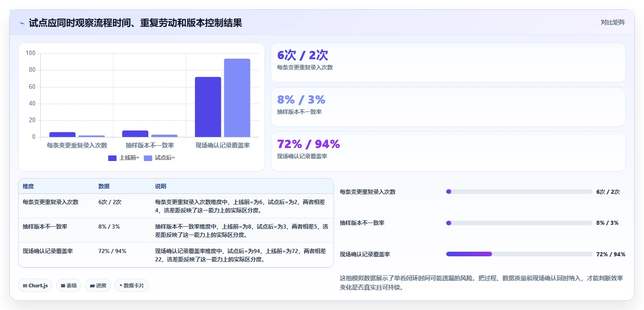Click the 进度 tag chip
Image resolution: width=644 pixels, height=310 pixels.
pyautogui.click(x=98, y=285)
